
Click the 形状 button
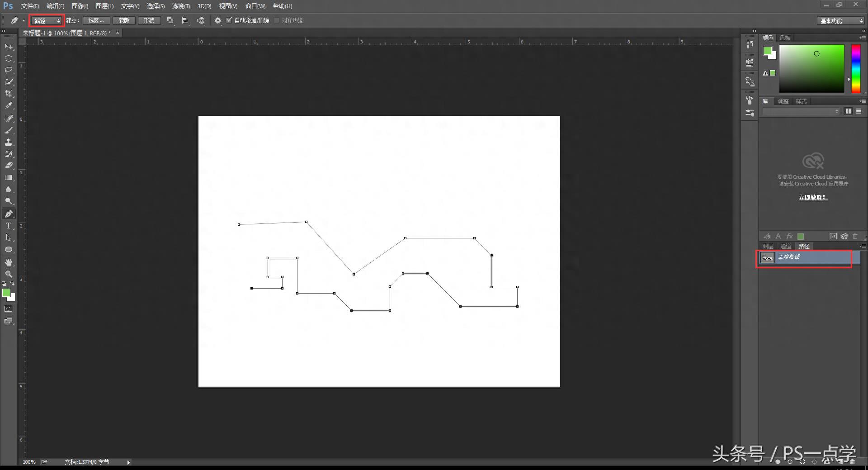point(149,20)
